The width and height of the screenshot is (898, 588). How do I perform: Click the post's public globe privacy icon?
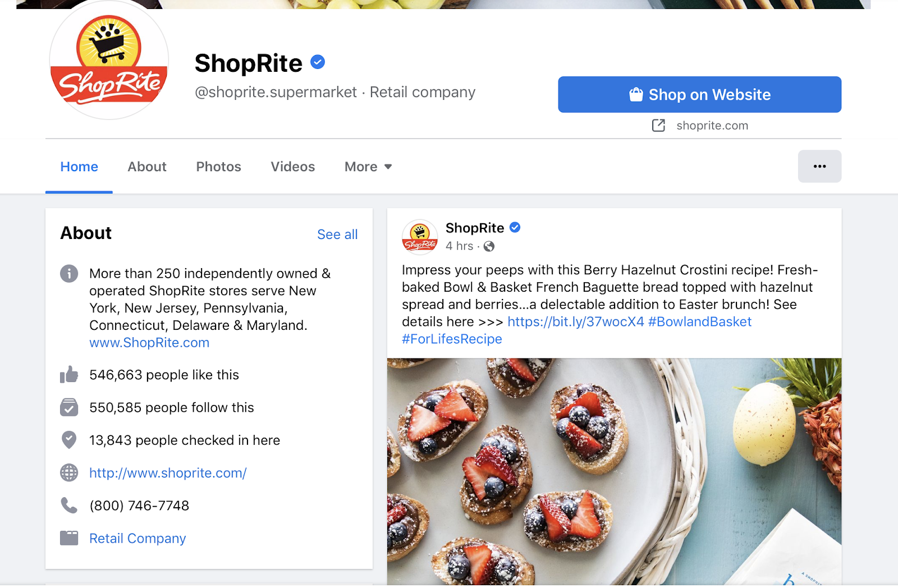489,246
